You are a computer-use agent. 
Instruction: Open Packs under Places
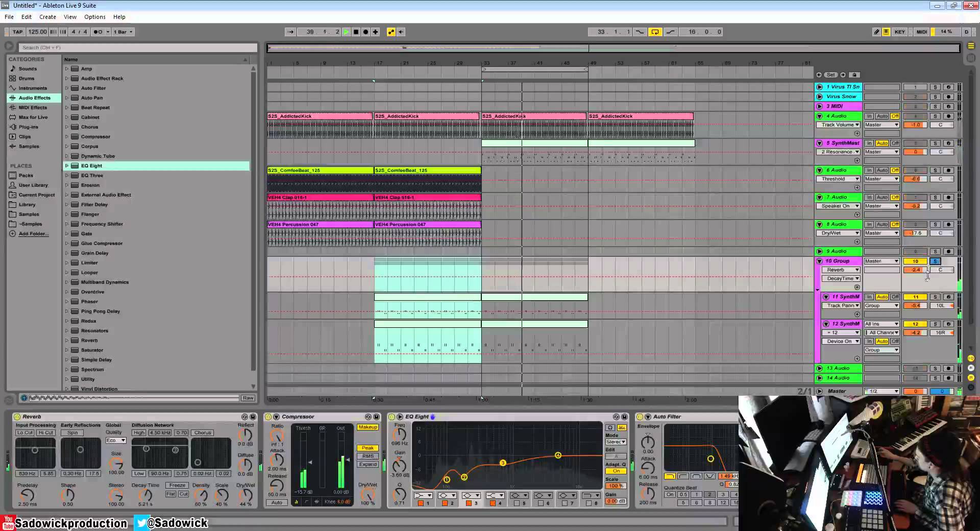click(26, 176)
